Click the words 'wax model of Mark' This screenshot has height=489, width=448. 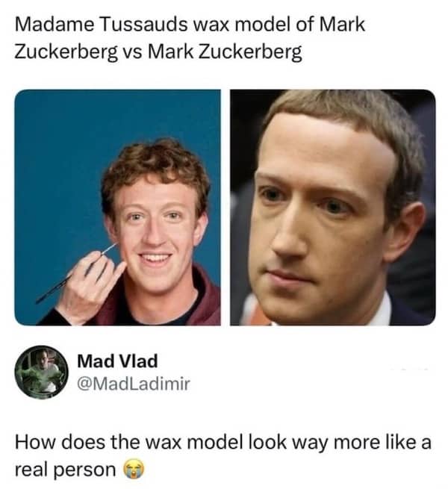tap(279, 25)
